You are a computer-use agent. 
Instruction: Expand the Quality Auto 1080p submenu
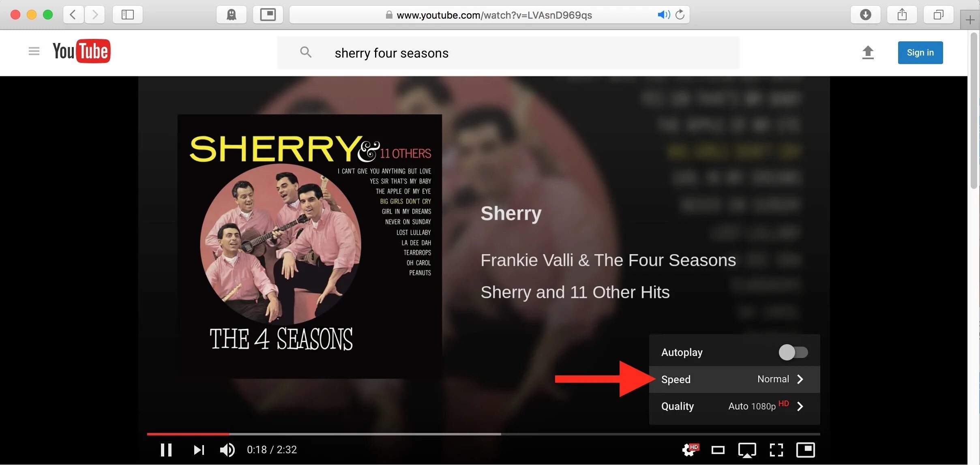tap(734, 406)
